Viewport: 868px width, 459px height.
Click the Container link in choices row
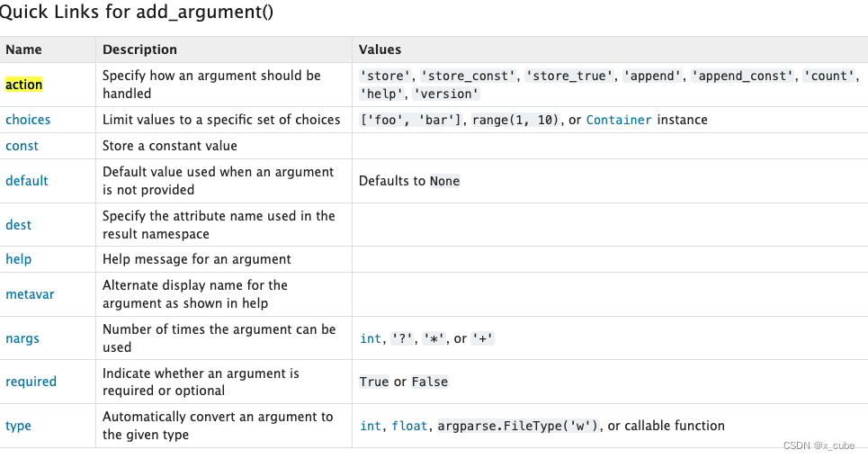pyautogui.click(x=619, y=120)
